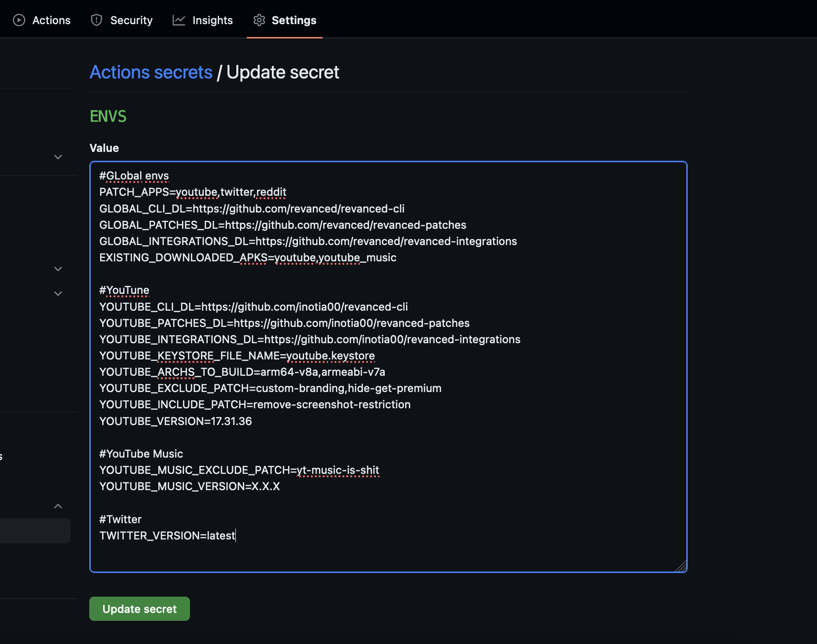Click the Update secret button
Screen dimensions: 817x644
point(140,609)
